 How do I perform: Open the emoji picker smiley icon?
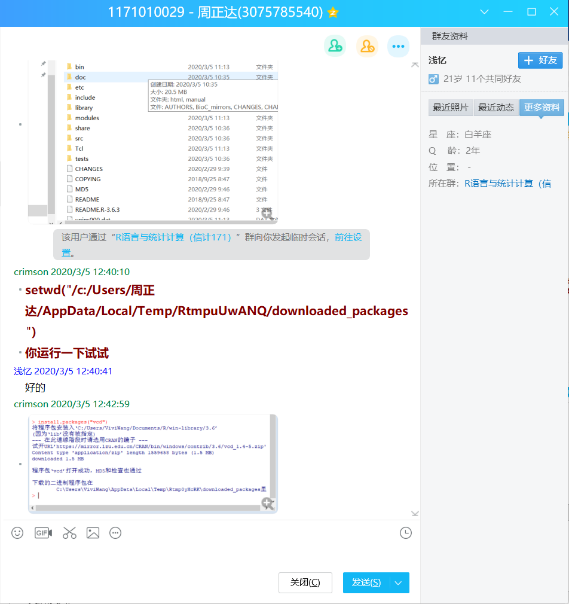(x=17, y=533)
